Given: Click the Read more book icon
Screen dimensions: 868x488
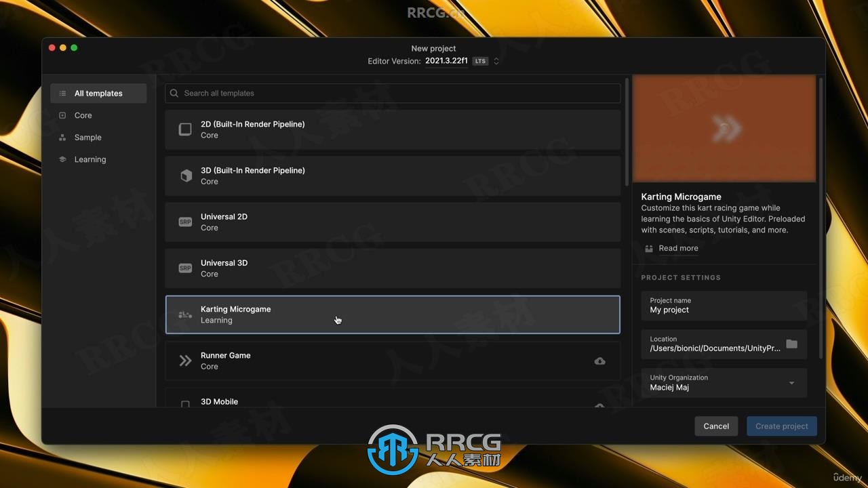Looking at the screenshot, I should pyautogui.click(x=649, y=248).
